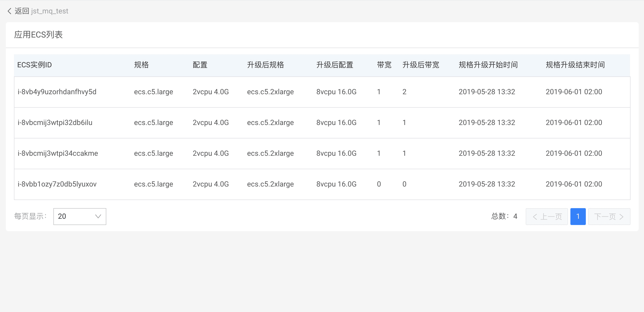Viewport: 644px width, 312px height.
Task: Open the per-page display dropdown showing 20
Action: click(x=80, y=216)
